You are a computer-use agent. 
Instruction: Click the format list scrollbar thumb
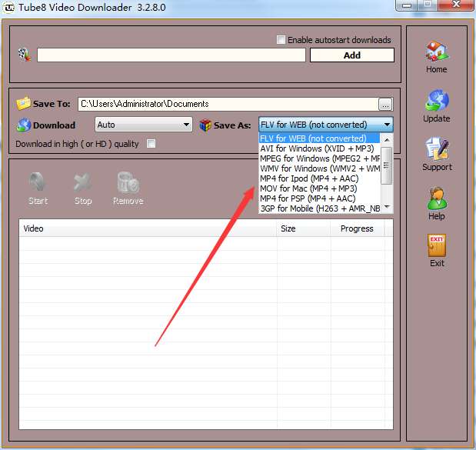[387, 165]
